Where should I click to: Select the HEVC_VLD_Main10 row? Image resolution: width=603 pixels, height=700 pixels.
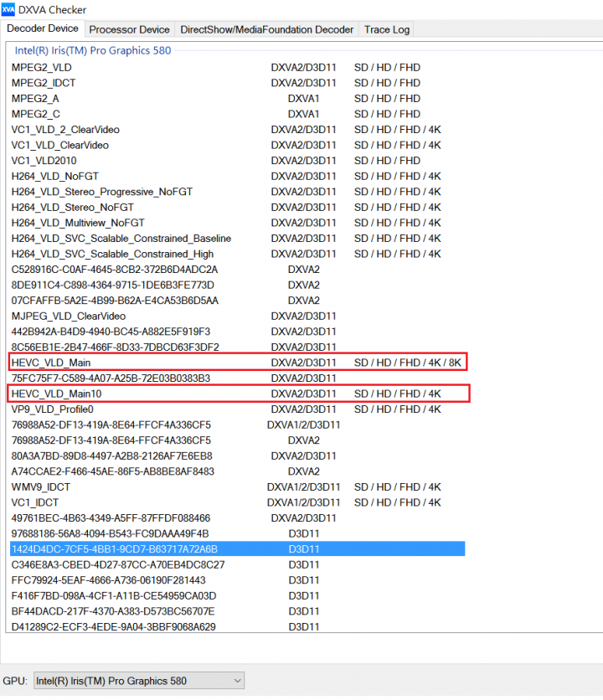pos(238,394)
